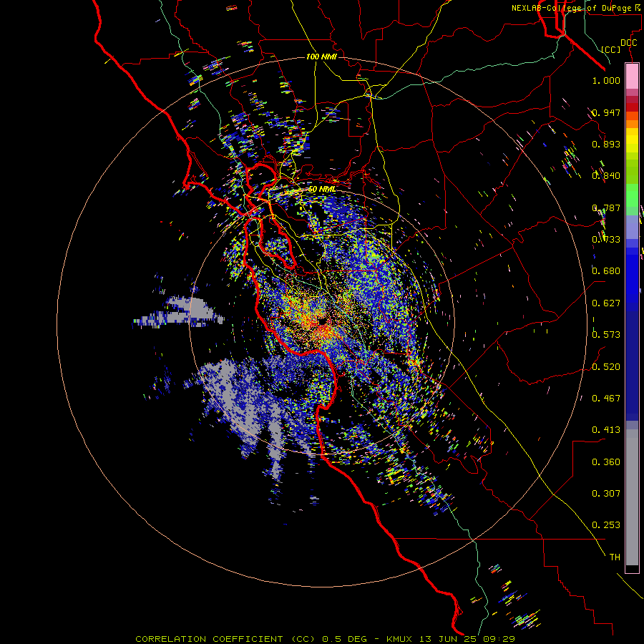This screenshot has width=644, height=644.
Task: Select the 0.520 legend value
Action: (606, 367)
